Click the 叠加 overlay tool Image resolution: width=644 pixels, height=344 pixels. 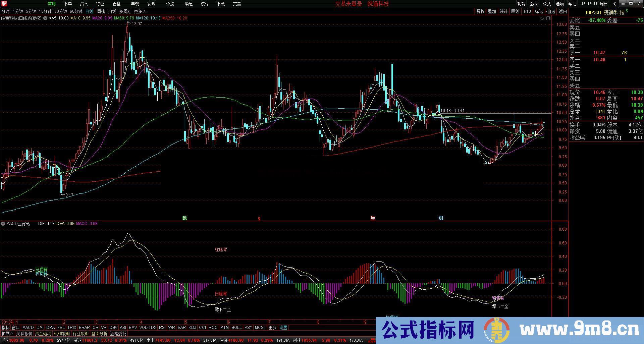492,11
